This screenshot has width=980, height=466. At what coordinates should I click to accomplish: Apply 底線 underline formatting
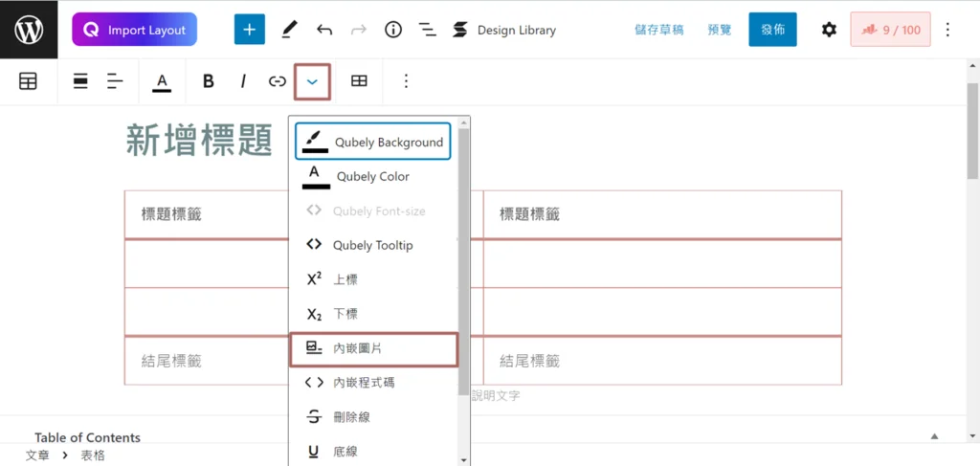pos(373,451)
